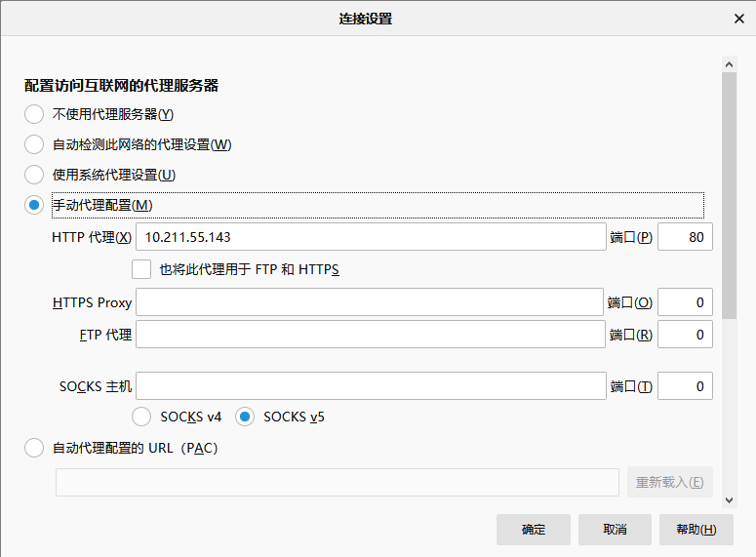Click the HTTPS proxy port field
Image resolution: width=756 pixels, height=557 pixels.
coord(685,302)
